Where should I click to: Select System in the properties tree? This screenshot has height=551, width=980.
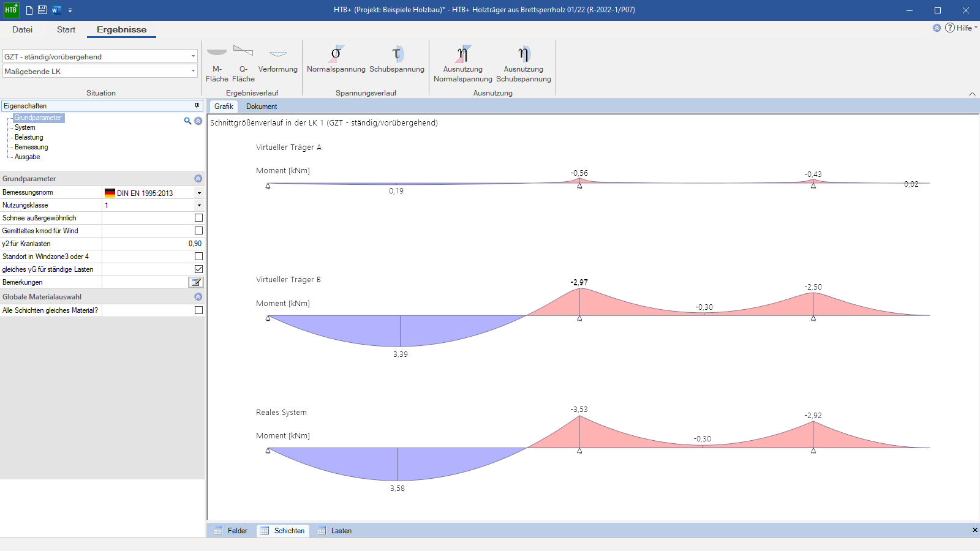24,127
